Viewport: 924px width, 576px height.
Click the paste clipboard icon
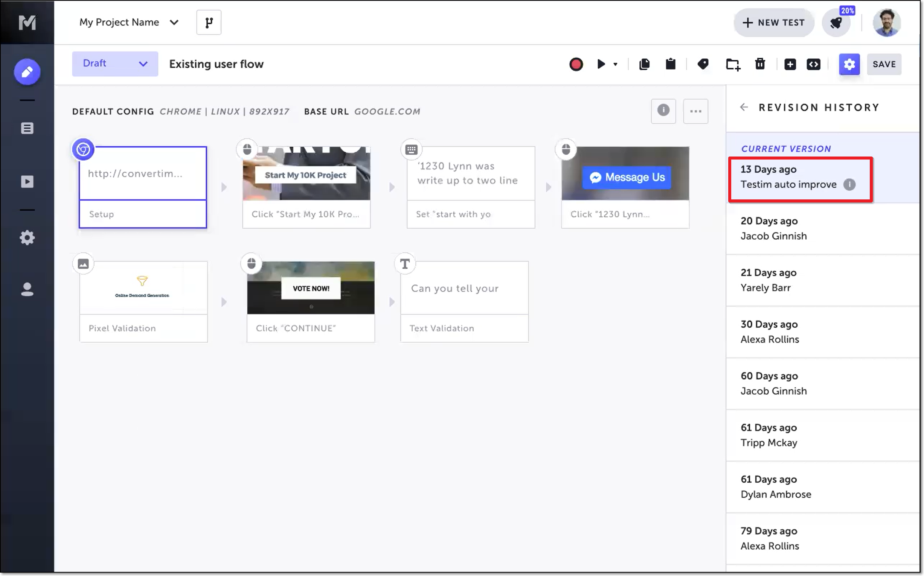(670, 64)
